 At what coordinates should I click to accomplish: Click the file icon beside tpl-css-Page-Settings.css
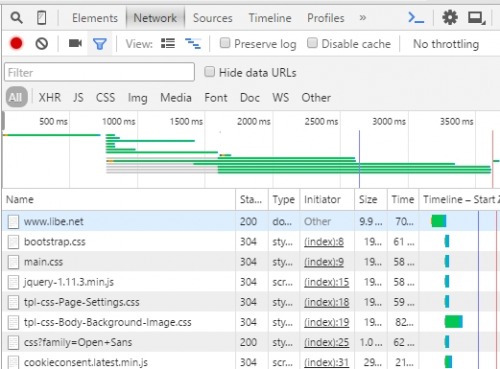coord(13,302)
